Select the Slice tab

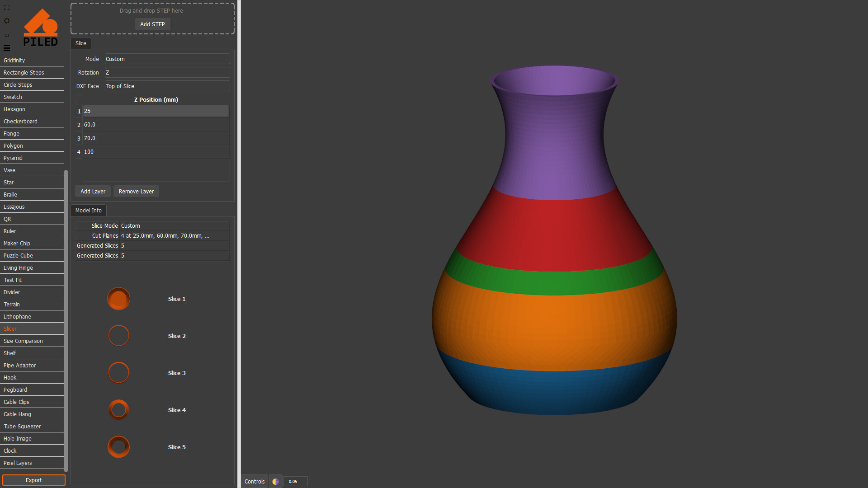point(81,43)
